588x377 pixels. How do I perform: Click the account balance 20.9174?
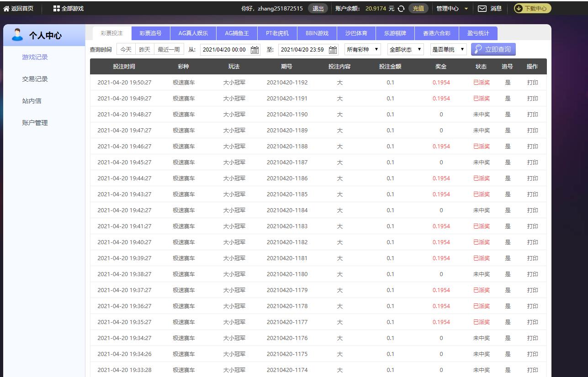376,9
